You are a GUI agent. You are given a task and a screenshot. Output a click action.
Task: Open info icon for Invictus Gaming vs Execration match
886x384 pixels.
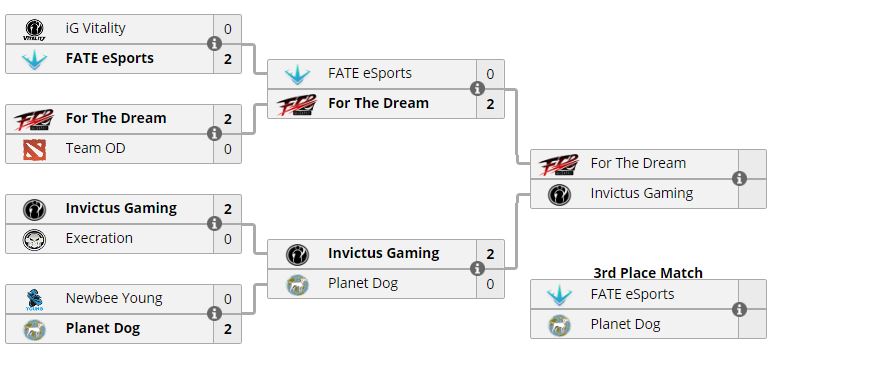tap(214, 224)
